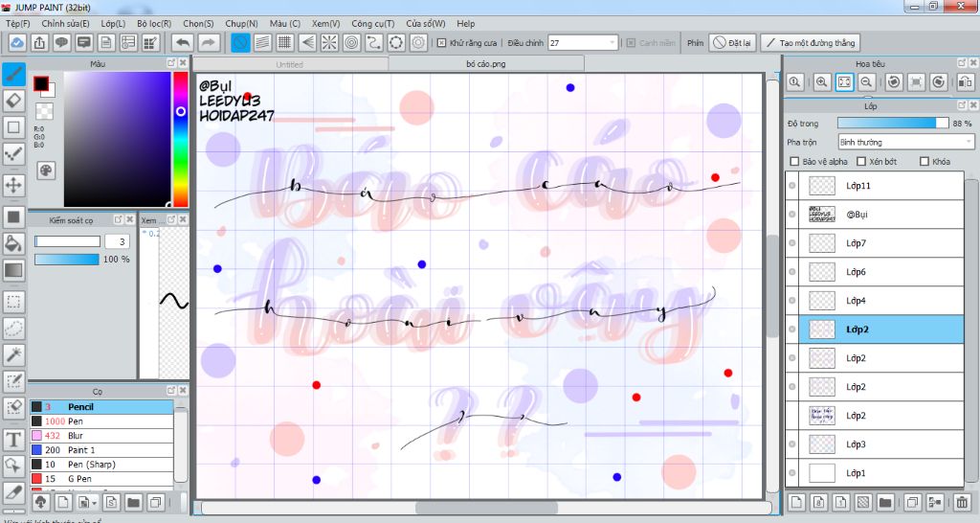Screen dimensions: 980x523
Task: Delete layer with the trash icon
Action: coord(962,502)
